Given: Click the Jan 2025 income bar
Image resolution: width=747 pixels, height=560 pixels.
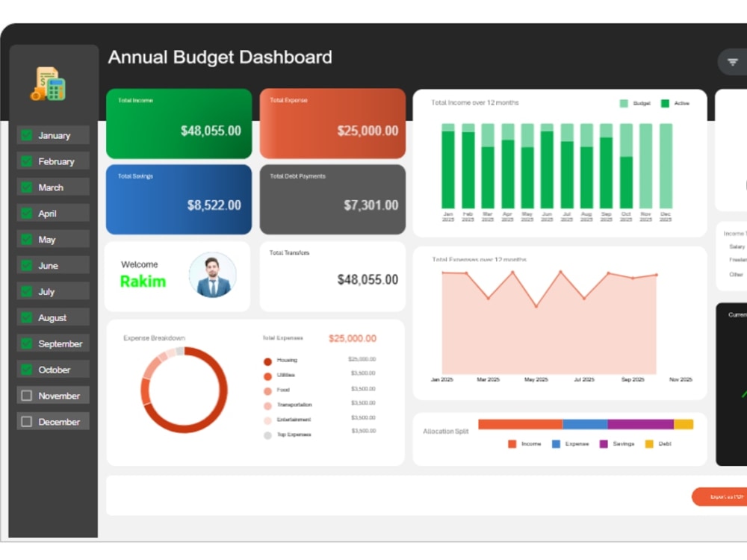Looking at the screenshot, I should 448,166.
